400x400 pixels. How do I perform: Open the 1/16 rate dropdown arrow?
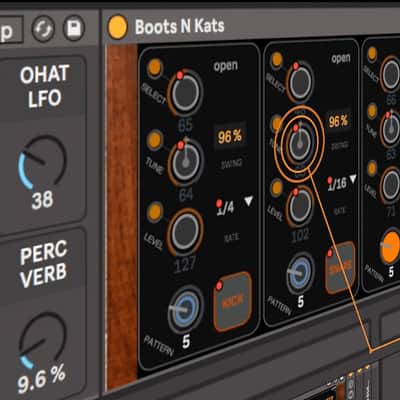coord(353,179)
